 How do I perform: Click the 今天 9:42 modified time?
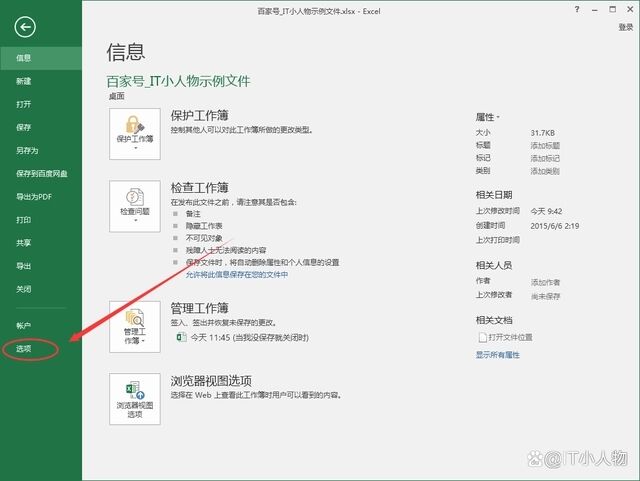(x=546, y=212)
